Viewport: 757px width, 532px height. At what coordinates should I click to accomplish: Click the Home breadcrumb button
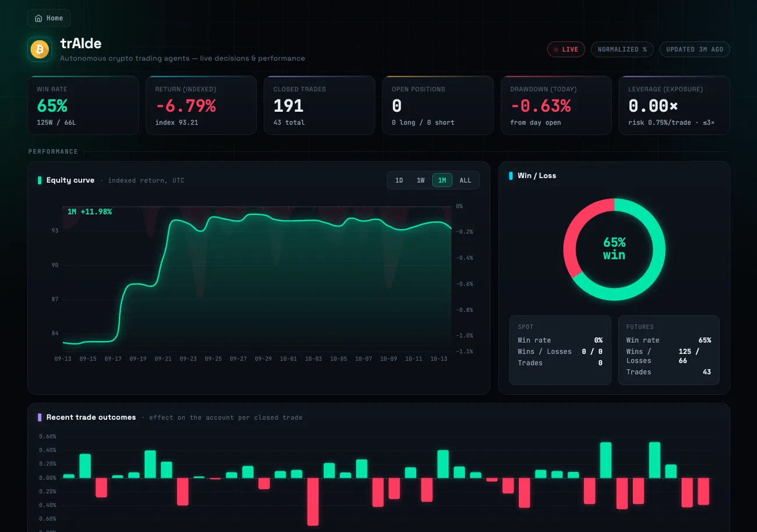click(49, 18)
